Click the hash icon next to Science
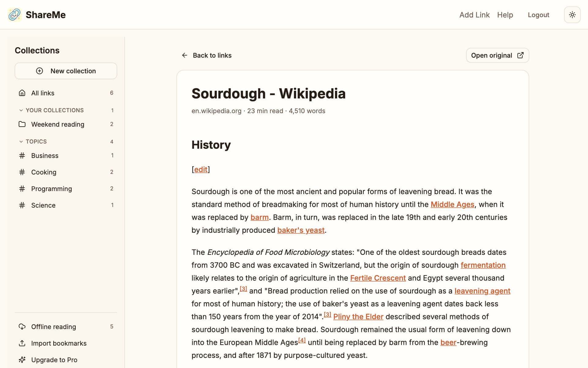Image resolution: width=588 pixels, height=368 pixels. [22, 205]
